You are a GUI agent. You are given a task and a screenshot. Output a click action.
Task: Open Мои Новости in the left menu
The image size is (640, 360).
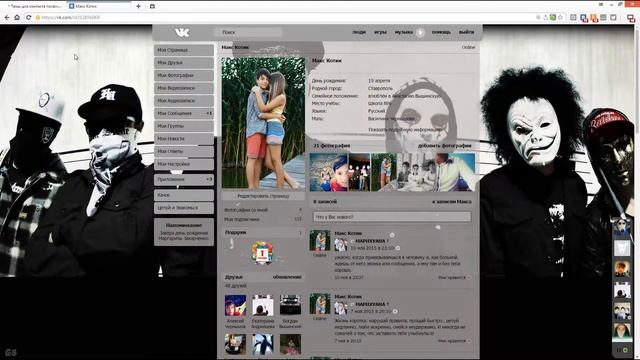[x=184, y=139]
